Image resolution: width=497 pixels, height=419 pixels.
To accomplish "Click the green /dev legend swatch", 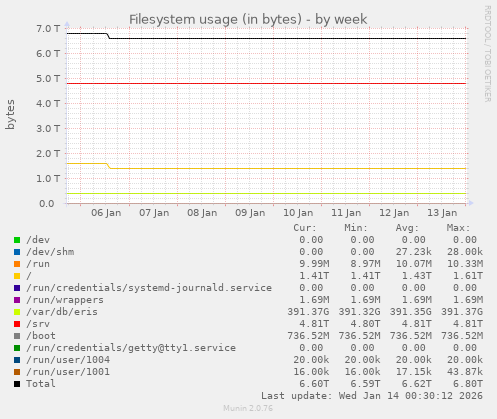I will pos(17,240).
